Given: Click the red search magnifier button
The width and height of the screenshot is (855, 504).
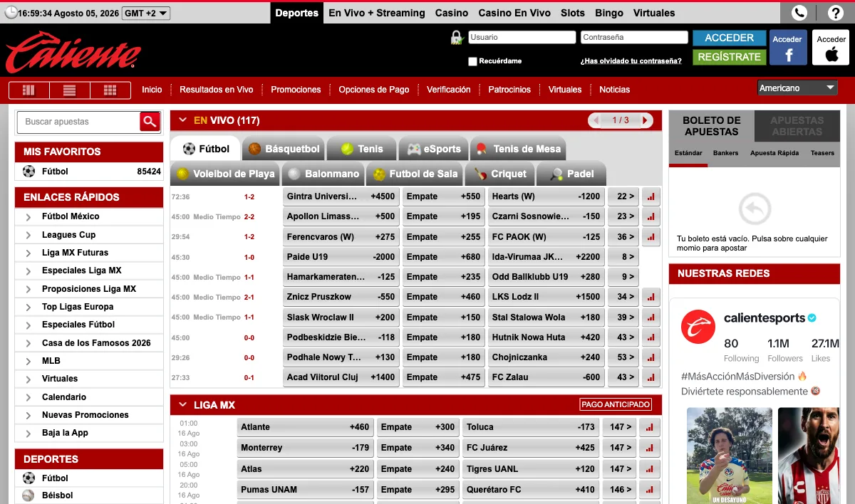Looking at the screenshot, I should pos(150,122).
